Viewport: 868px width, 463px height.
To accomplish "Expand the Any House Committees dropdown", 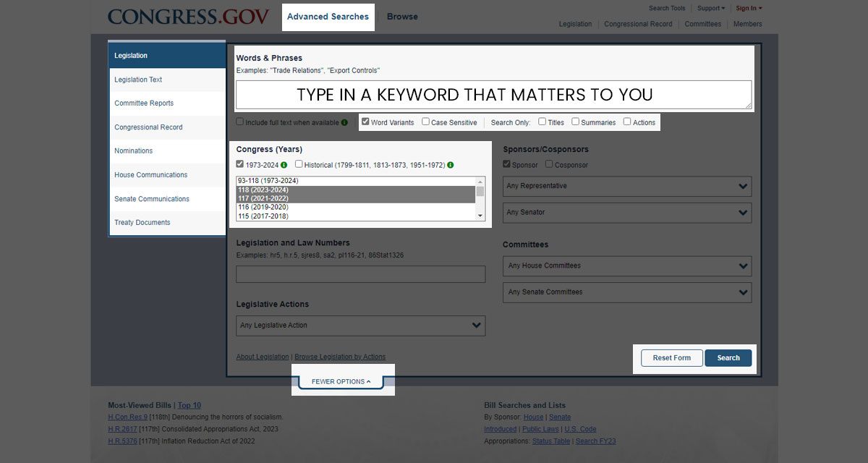I will click(627, 266).
